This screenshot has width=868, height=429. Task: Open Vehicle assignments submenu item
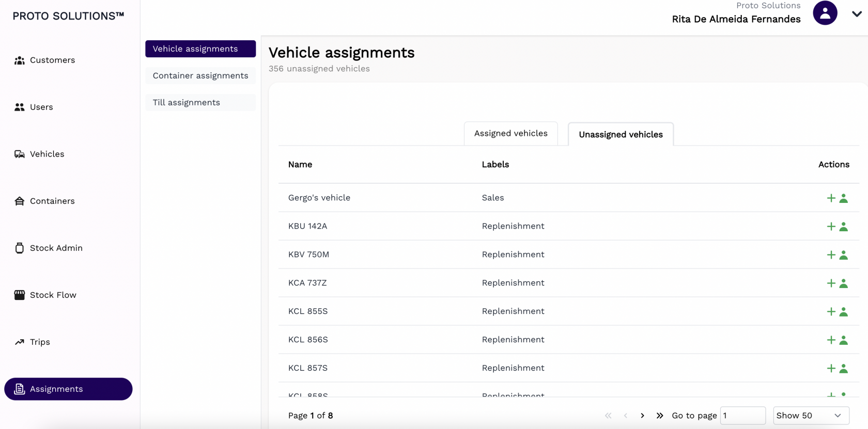(200, 49)
